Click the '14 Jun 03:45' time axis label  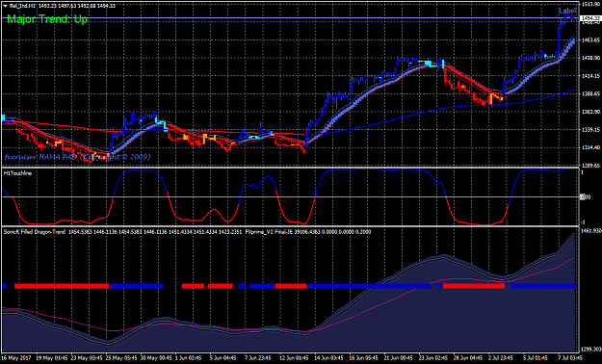pos(329,358)
